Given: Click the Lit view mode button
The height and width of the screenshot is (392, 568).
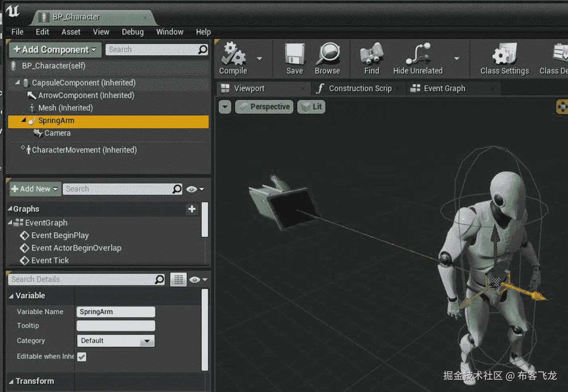Looking at the screenshot, I should pyautogui.click(x=311, y=107).
